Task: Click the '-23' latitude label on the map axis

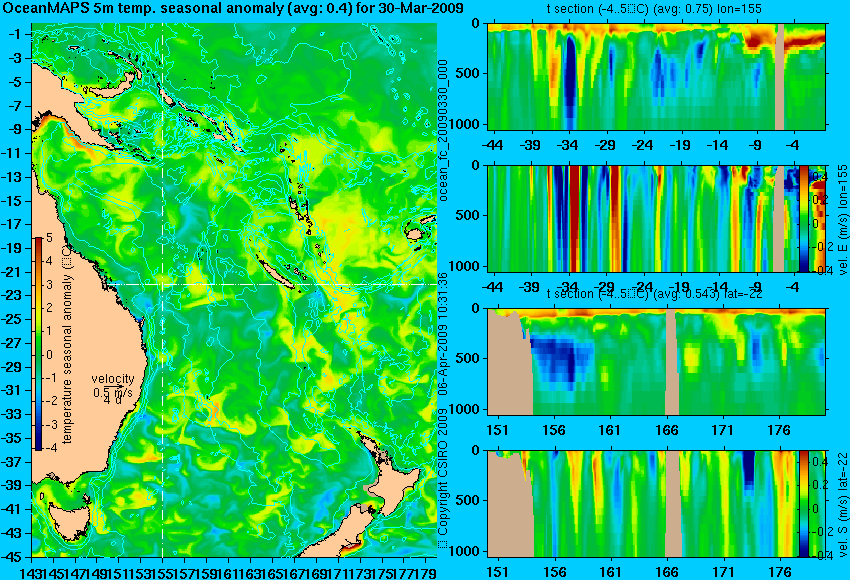Action: pos(12,296)
